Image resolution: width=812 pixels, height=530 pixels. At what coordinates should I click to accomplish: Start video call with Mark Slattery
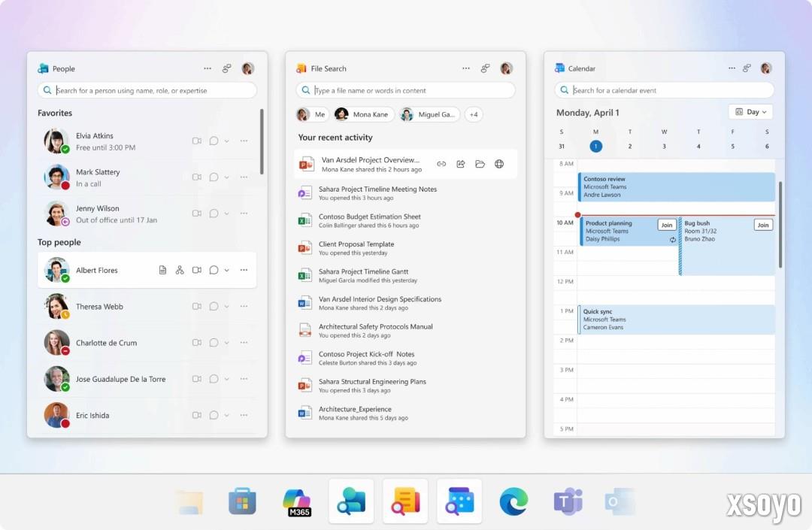197,177
